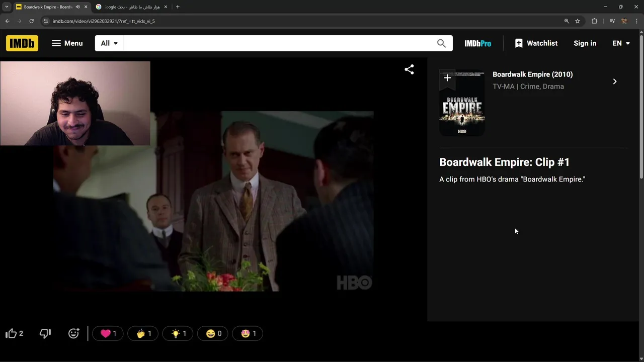Toggle the heart reaction

click(108, 333)
